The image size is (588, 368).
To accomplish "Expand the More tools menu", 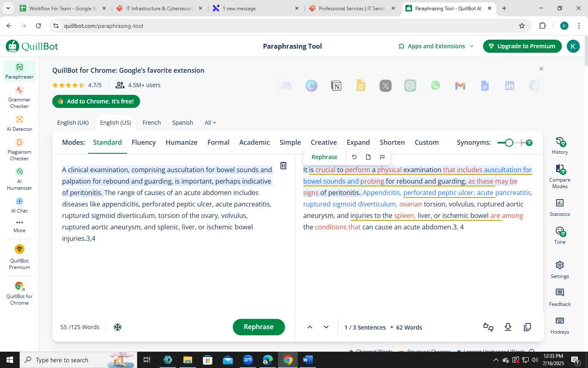I will 19,226.
